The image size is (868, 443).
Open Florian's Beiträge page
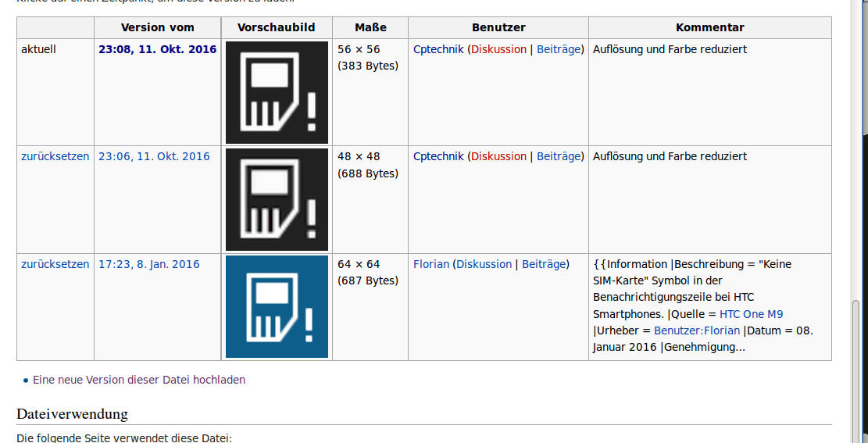[544, 264]
